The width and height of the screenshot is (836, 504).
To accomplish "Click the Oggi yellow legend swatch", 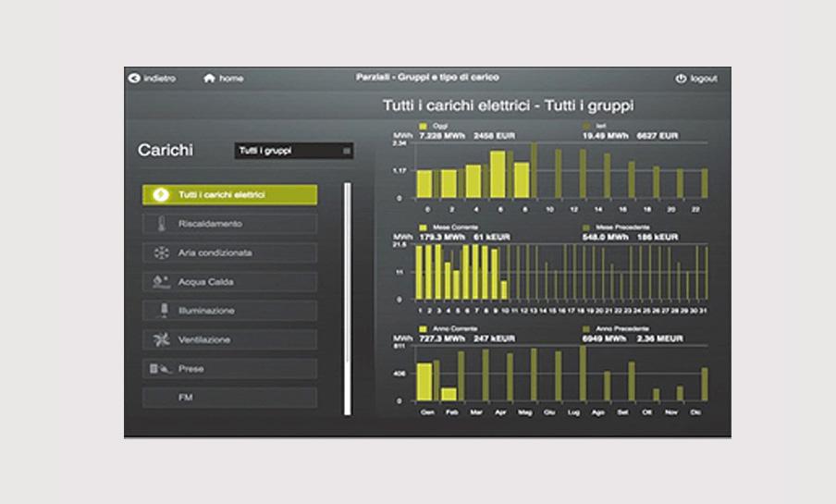I will pyautogui.click(x=424, y=126).
